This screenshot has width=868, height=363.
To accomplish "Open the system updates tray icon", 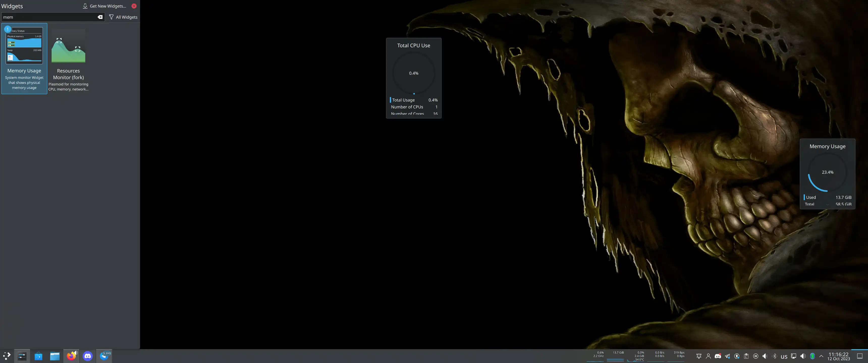I will [737, 356].
